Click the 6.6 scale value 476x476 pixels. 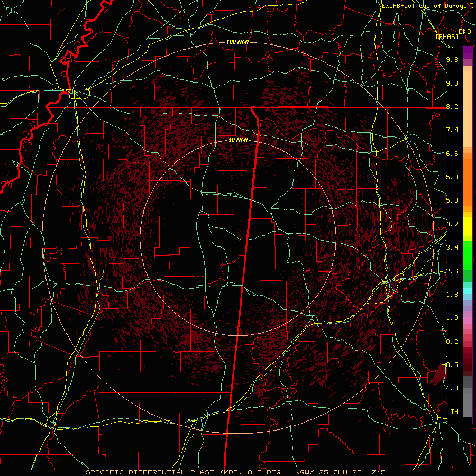tap(452, 153)
